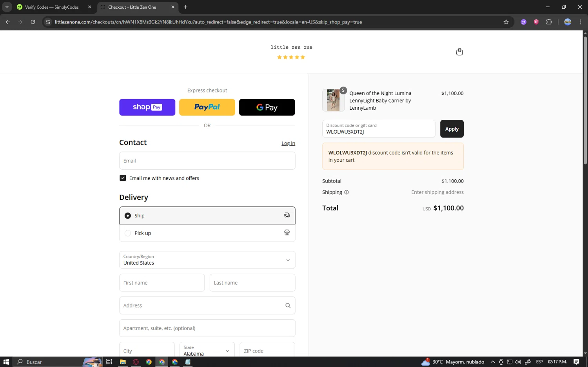Click the First name field
The image size is (588, 367).
(162, 283)
